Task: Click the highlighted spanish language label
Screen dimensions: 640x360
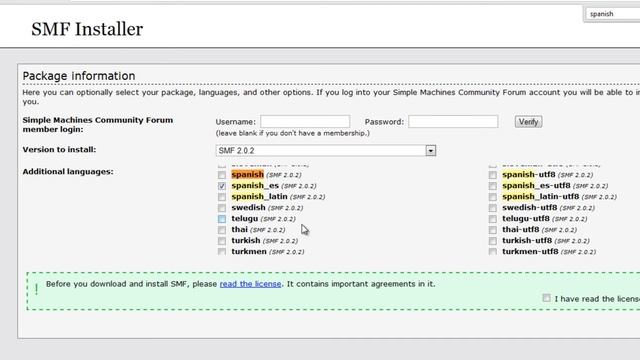Action: coord(247,175)
